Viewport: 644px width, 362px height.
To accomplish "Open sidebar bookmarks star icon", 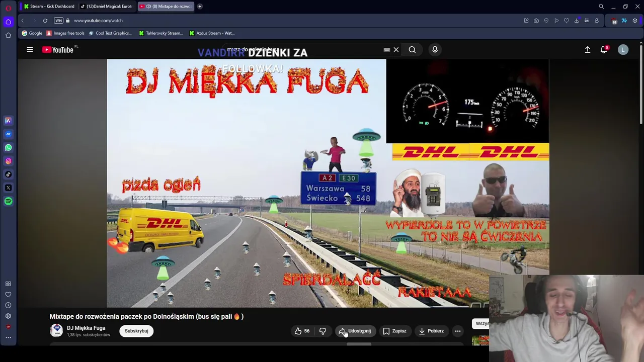I will pyautogui.click(x=8, y=35).
